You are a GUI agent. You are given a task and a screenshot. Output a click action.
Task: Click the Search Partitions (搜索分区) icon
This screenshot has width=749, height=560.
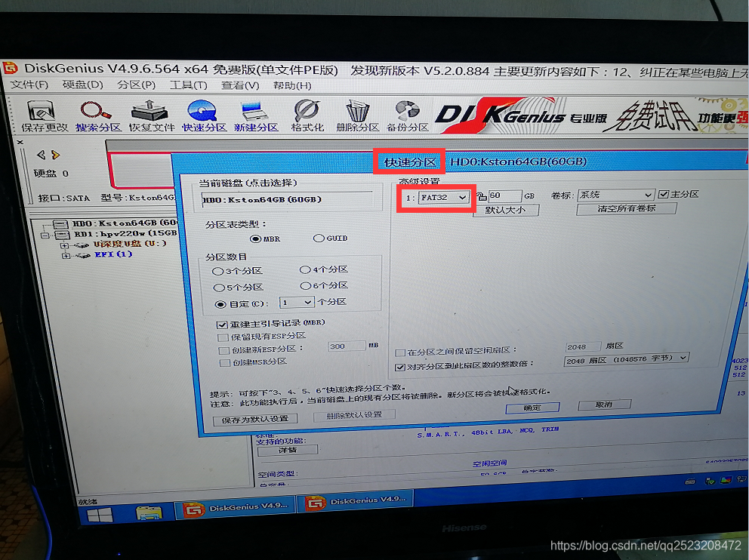coord(98,116)
